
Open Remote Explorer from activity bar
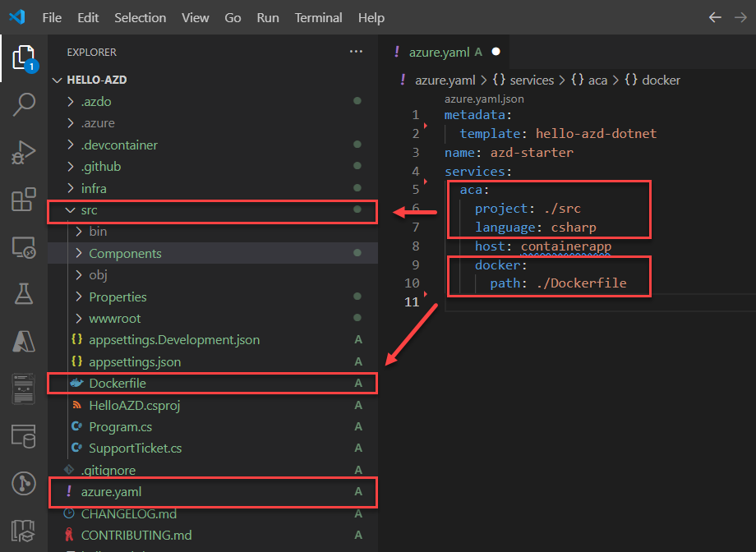[x=24, y=246]
